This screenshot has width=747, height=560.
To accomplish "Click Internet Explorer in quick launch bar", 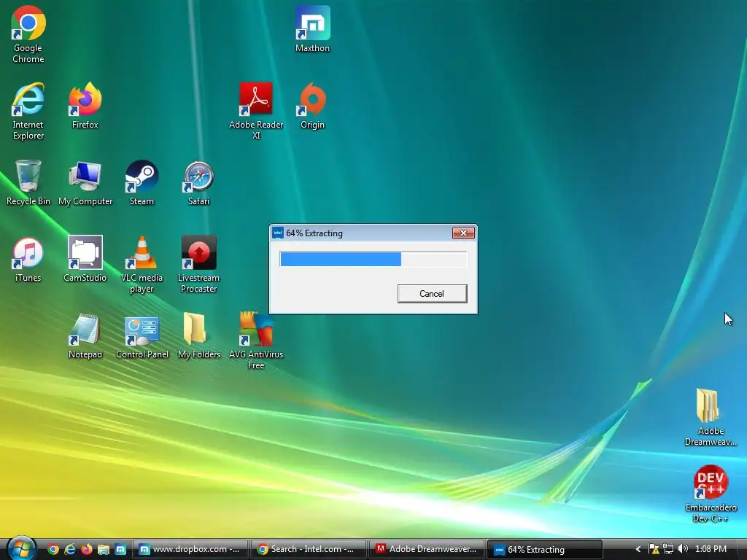I will [x=70, y=550].
